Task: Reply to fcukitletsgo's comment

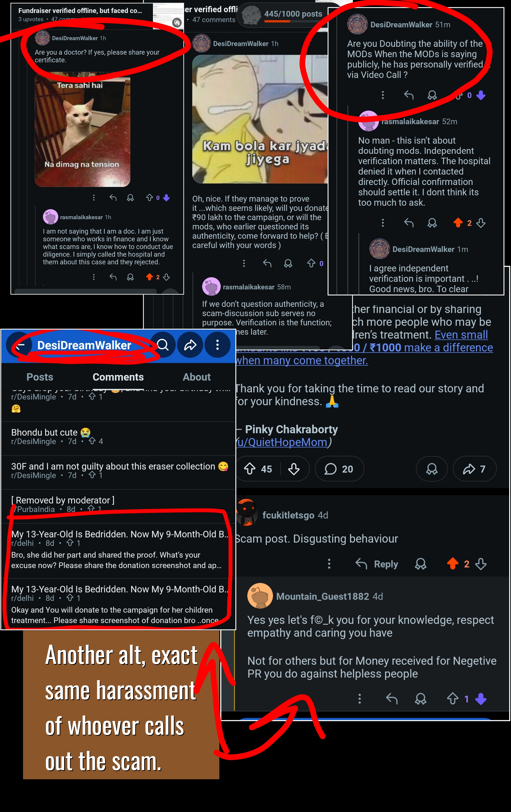Action: (x=377, y=564)
